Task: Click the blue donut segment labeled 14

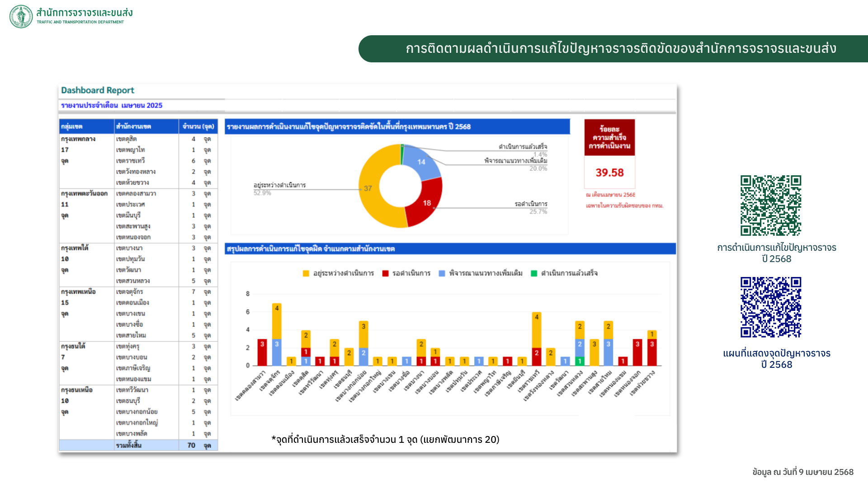Action: 421,162
